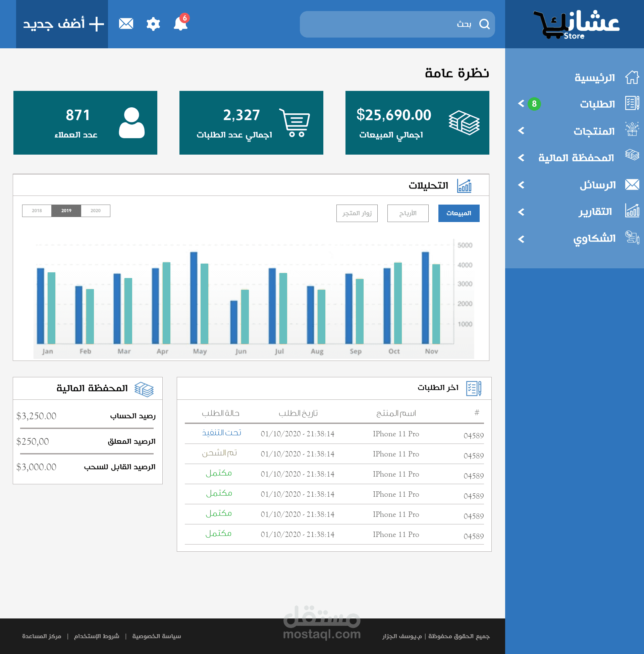Screen dimensions: 644x654
Task: Click the home icon in sidebar
Action: click(632, 77)
